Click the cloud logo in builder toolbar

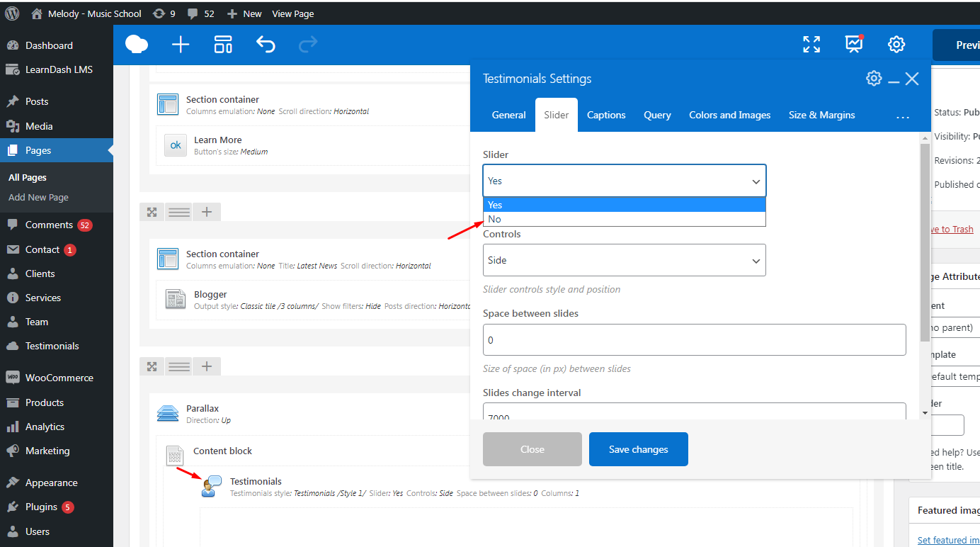[137, 45]
